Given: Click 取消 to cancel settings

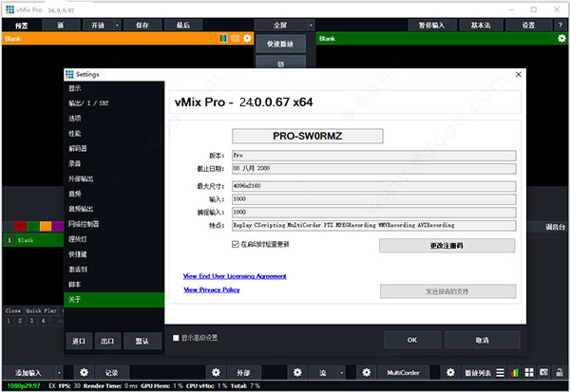Looking at the screenshot, I should pos(482,340).
